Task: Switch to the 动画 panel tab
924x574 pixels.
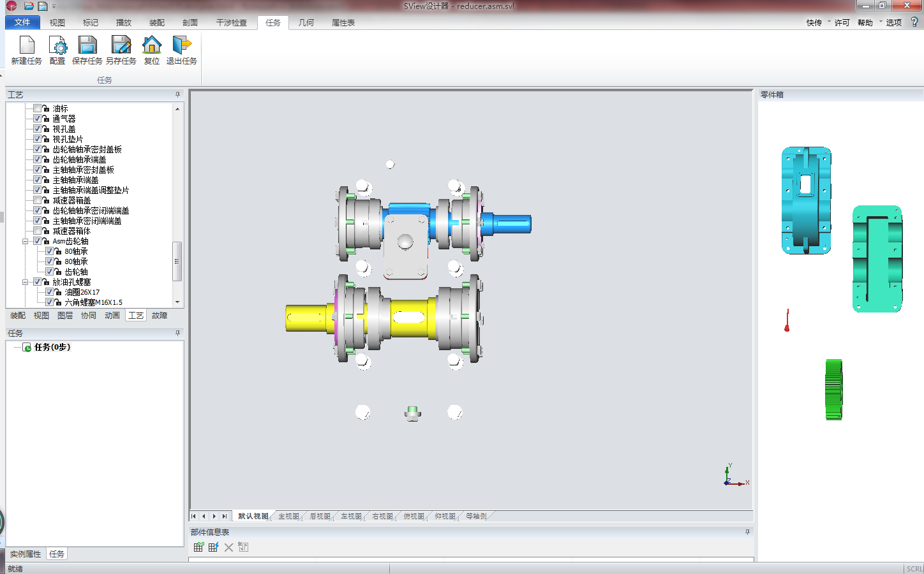Action: point(112,316)
